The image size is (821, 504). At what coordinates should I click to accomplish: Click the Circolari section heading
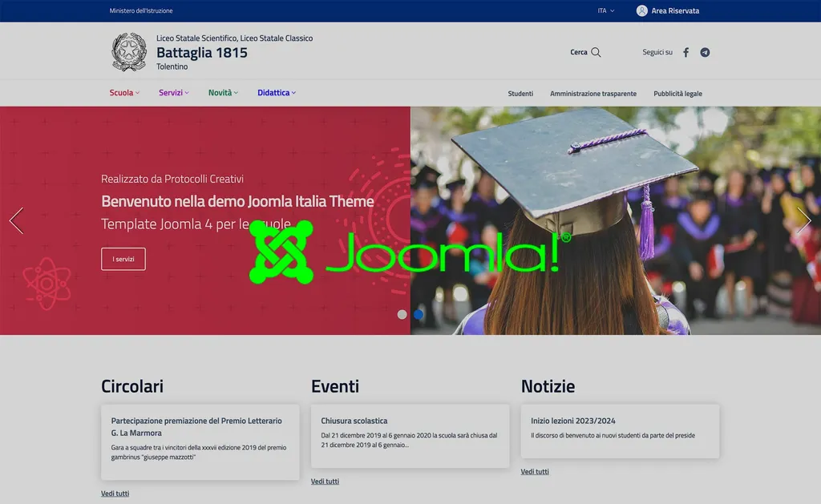pyautogui.click(x=132, y=386)
